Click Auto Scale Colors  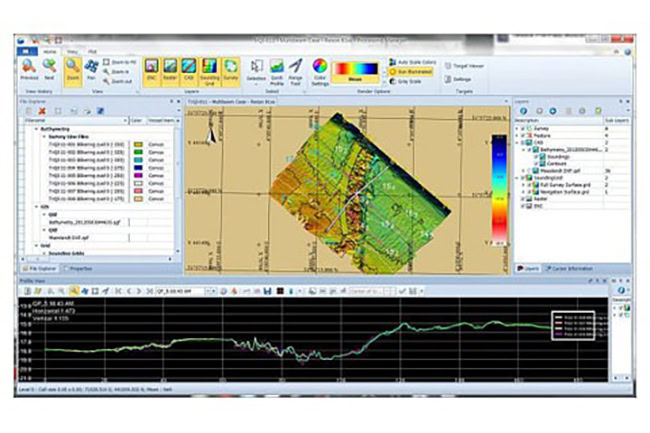[x=412, y=62]
